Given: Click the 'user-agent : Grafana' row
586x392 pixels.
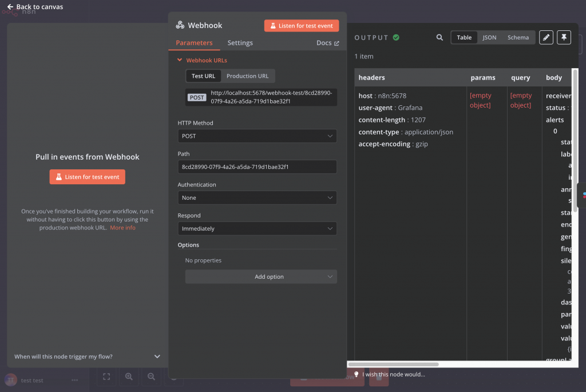Looking at the screenshot, I should coord(390,108).
